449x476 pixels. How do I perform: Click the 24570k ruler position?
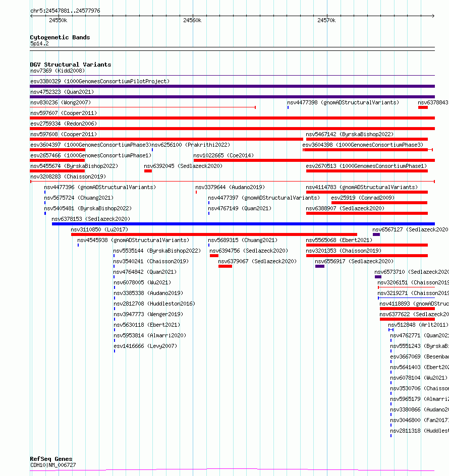coord(326,20)
